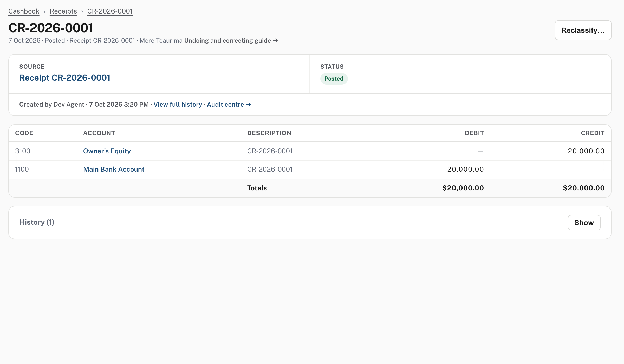Click the Main Bank Account row description

tap(270, 169)
